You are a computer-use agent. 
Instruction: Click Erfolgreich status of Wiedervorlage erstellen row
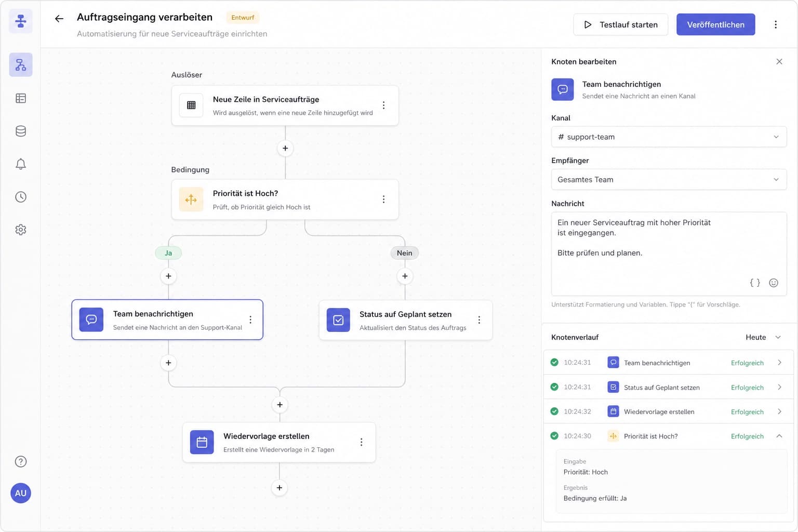click(747, 411)
